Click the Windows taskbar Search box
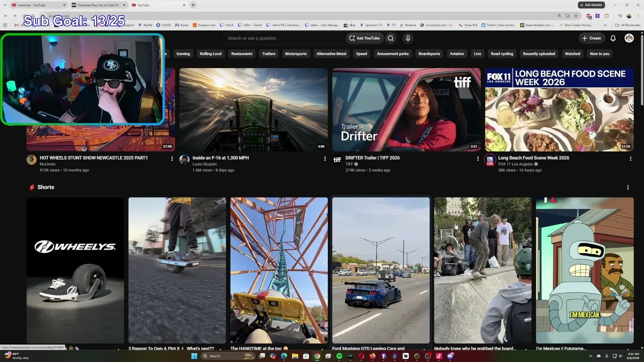The width and height of the screenshot is (644, 362). coord(227,356)
